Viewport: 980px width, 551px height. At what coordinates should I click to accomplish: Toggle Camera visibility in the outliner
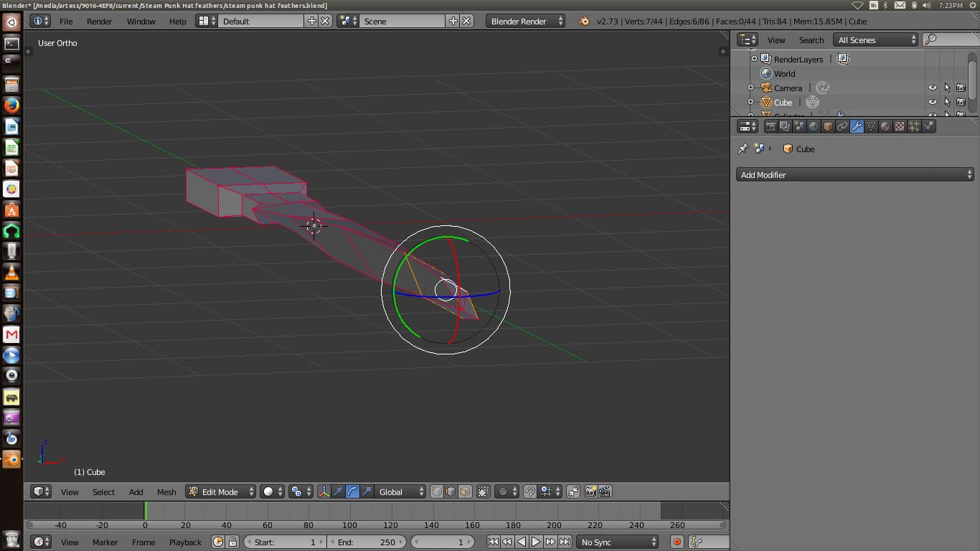[x=932, y=88]
